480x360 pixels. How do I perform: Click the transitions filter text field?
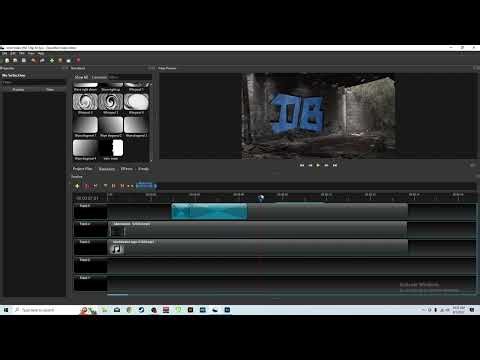[131, 77]
